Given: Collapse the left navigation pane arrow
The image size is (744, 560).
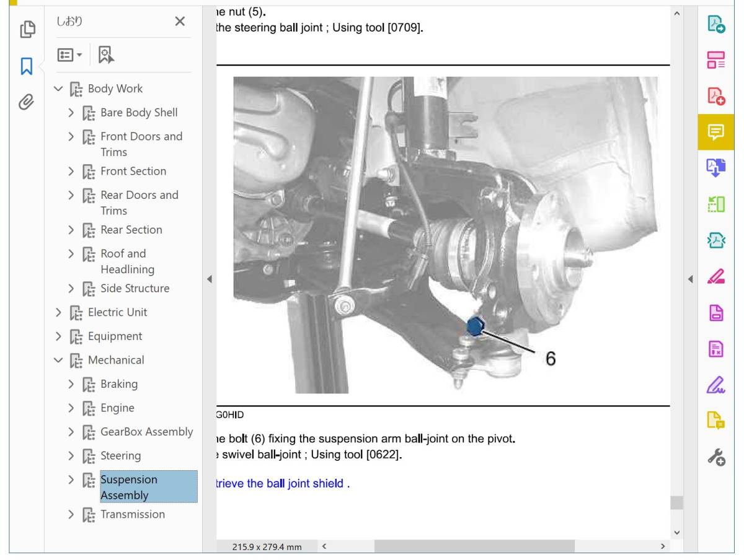Looking at the screenshot, I should click(209, 279).
